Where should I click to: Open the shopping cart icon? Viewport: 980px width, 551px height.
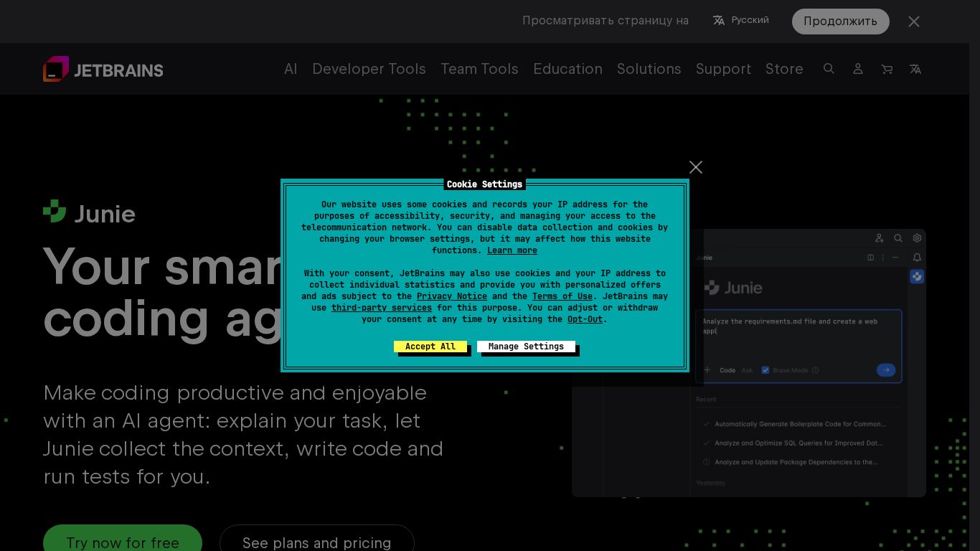[x=887, y=69]
